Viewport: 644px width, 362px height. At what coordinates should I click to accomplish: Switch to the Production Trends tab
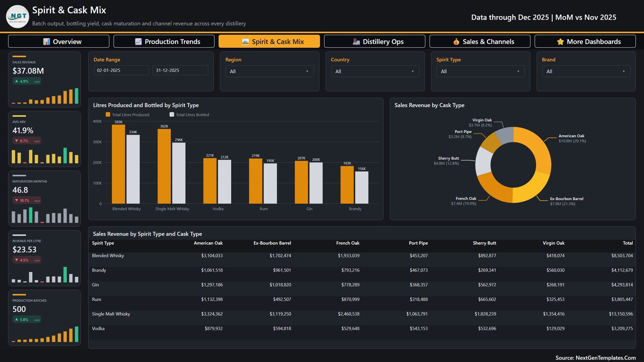(164, 41)
